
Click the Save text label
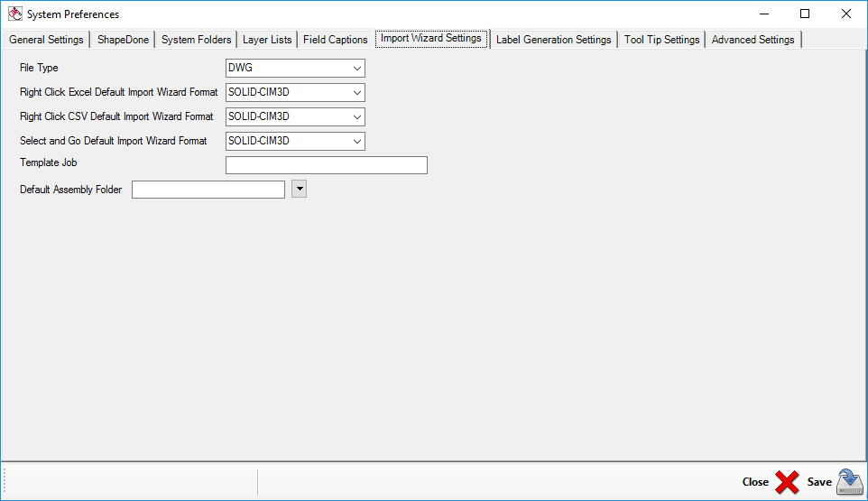(819, 482)
